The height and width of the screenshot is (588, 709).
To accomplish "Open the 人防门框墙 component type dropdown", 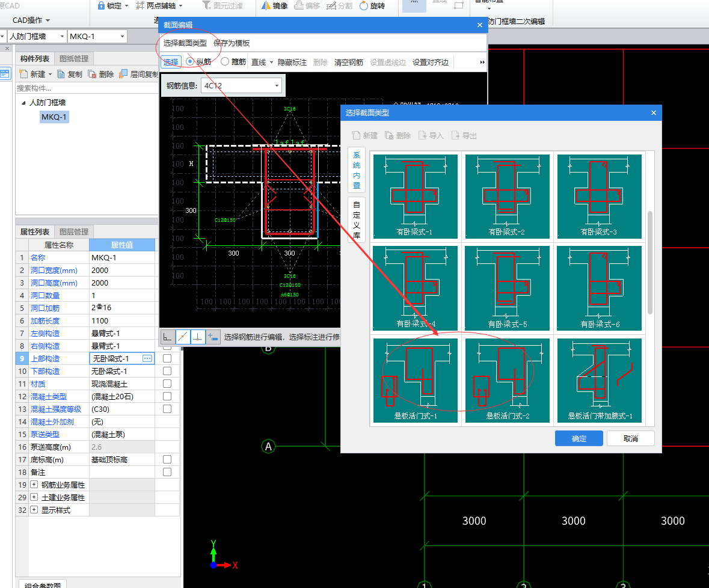I will [x=62, y=36].
